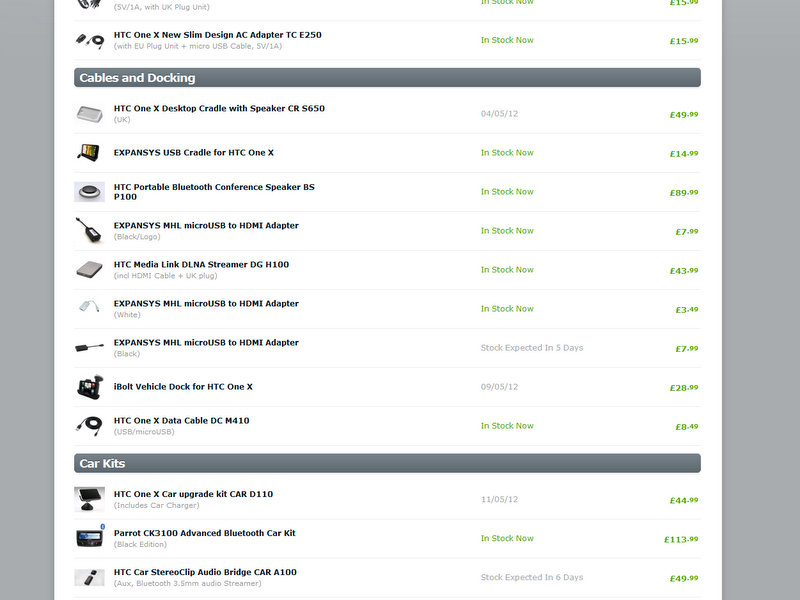Open HTC Car StereoClip Audio Bridge link
This screenshot has width=800, height=600.
click(205, 572)
